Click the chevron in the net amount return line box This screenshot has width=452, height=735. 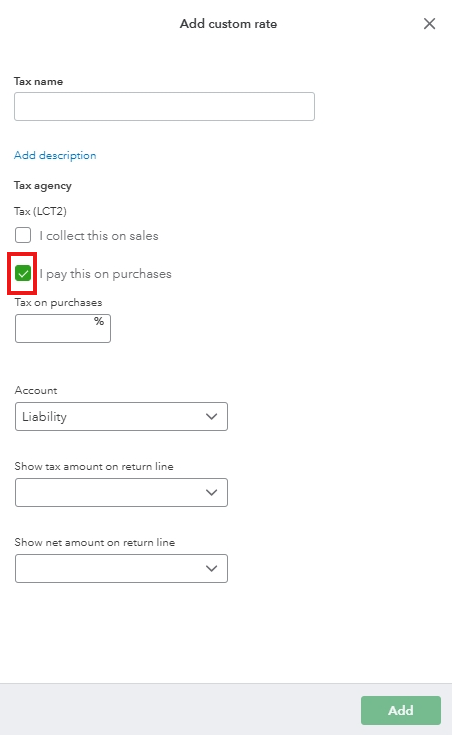(x=211, y=568)
